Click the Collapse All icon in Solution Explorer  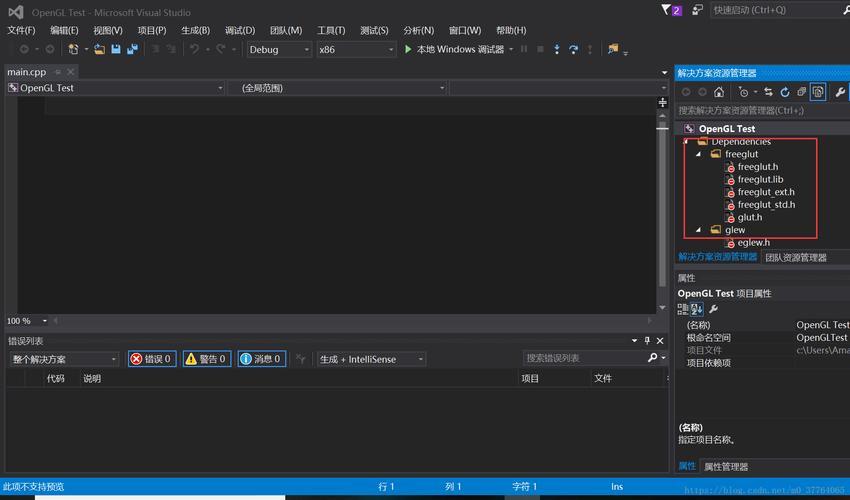click(x=801, y=92)
